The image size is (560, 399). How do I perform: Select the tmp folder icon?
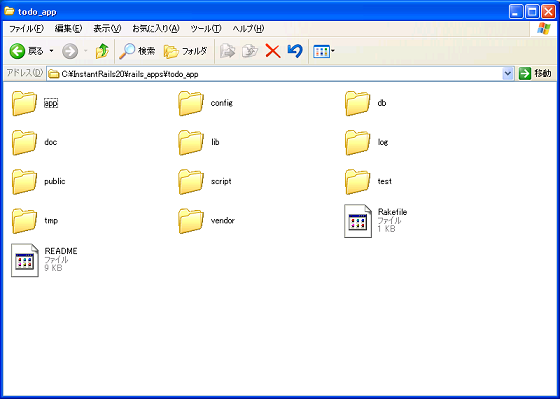click(x=24, y=221)
